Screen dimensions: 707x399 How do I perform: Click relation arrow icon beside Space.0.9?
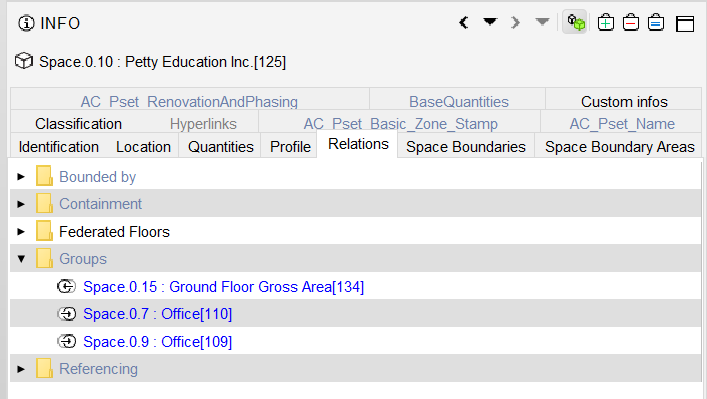tap(66, 341)
